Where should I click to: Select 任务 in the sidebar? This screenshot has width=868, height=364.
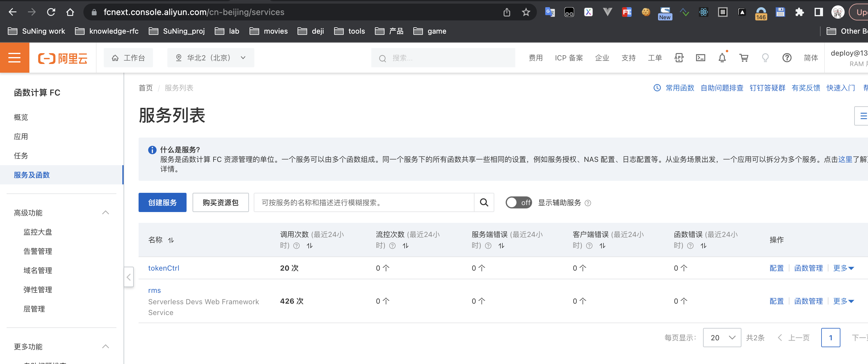point(21,156)
